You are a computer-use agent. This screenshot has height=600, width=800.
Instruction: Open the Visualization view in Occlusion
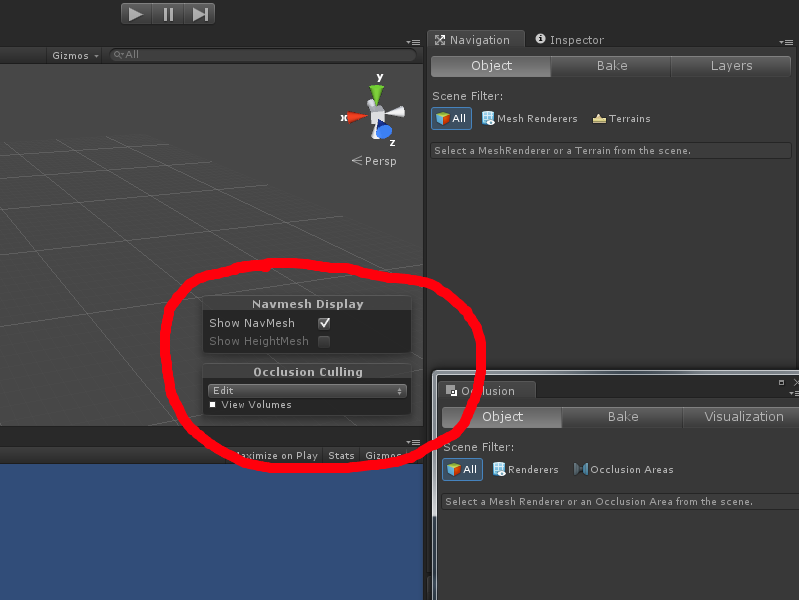(744, 416)
